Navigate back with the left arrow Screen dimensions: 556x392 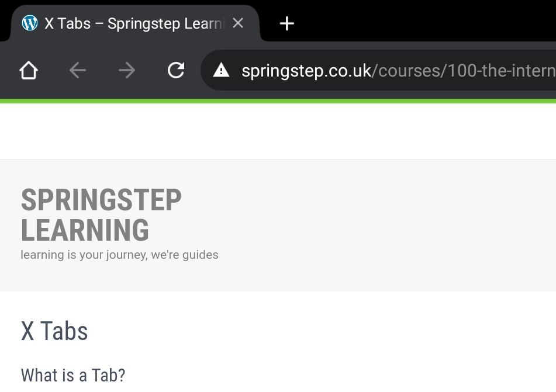coord(77,71)
